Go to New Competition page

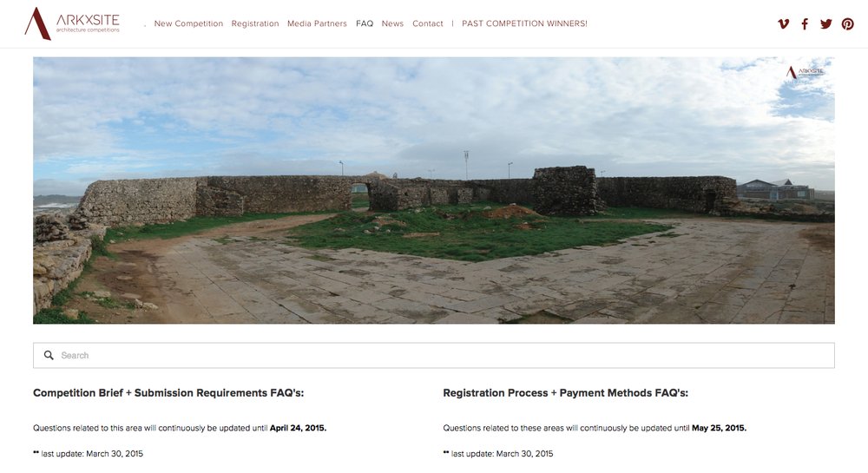[188, 23]
